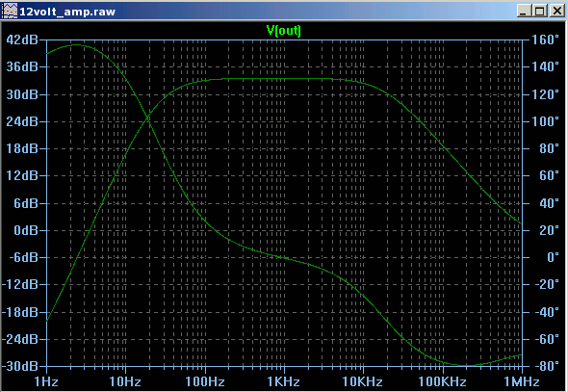This screenshot has width=568, height=392.
Task: Click the 100Hz frequency axis label
Action: coord(205,381)
